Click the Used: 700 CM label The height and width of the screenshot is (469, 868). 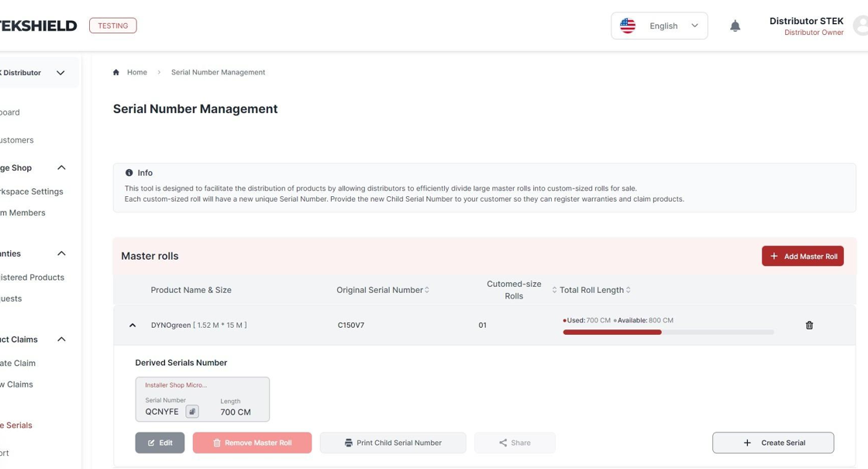click(588, 320)
